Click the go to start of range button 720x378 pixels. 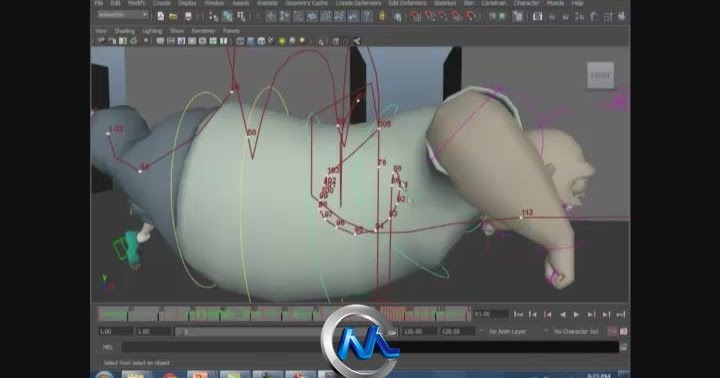(x=518, y=315)
